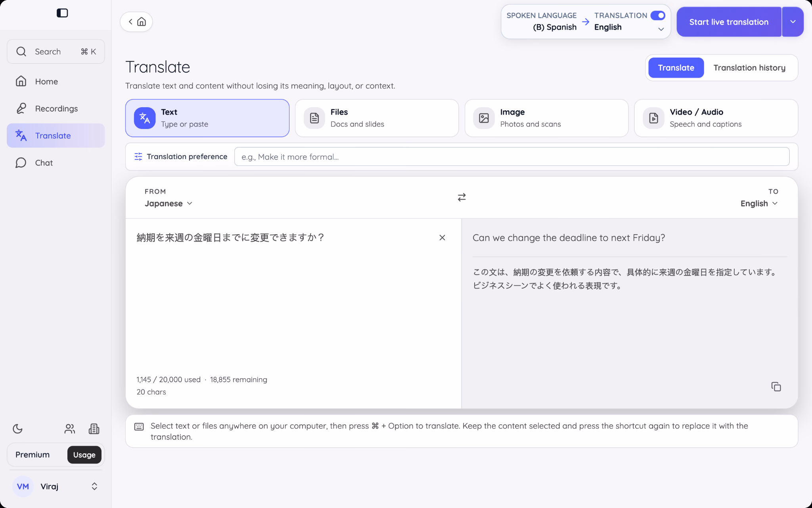The height and width of the screenshot is (508, 812).
Task: Open Chat in the sidebar
Action: click(x=56, y=163)
